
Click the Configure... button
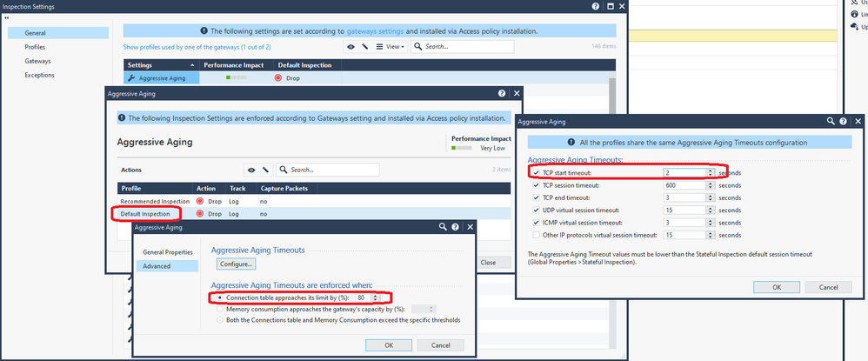(236, 264)
